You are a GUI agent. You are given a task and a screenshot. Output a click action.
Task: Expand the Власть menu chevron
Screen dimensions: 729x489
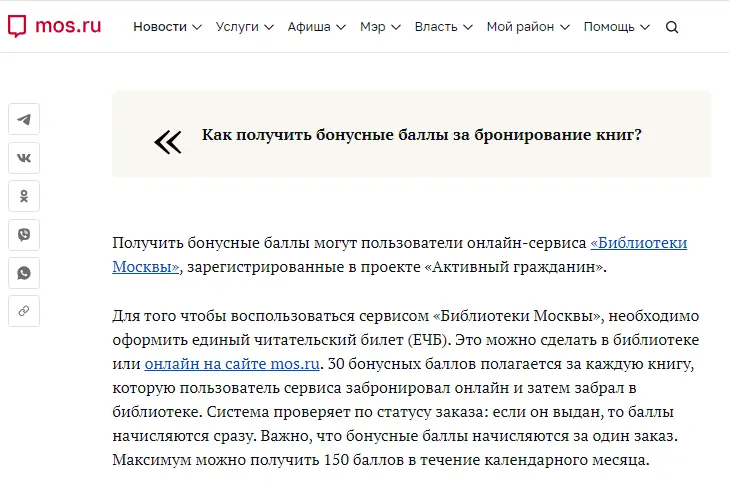(x=468, y=27)
